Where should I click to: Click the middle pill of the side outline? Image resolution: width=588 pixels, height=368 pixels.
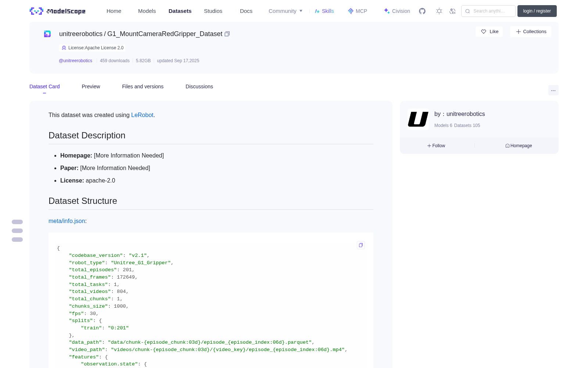click(17, 231)
